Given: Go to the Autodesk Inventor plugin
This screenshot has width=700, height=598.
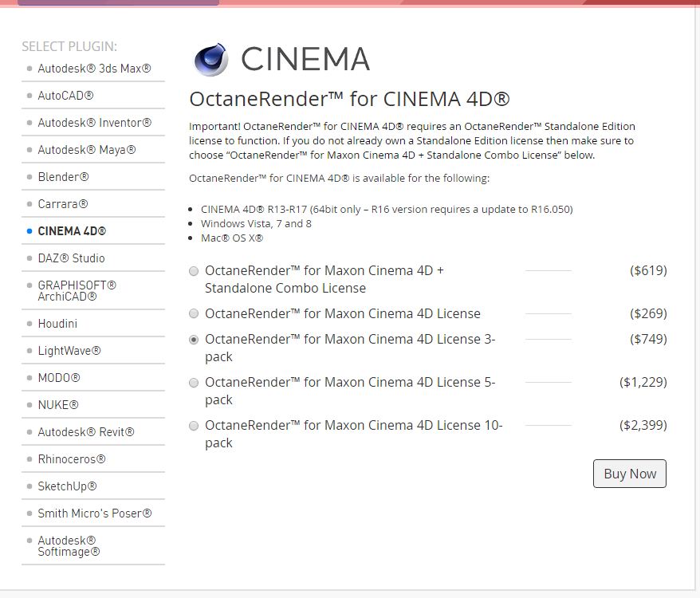Looking at the screenshot, I should 95,122.
